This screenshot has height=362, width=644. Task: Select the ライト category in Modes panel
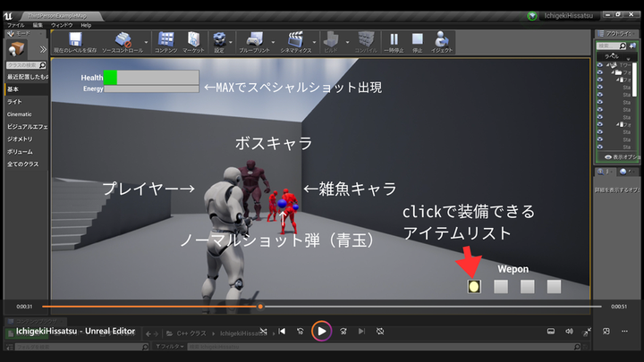tap(15, 102)
